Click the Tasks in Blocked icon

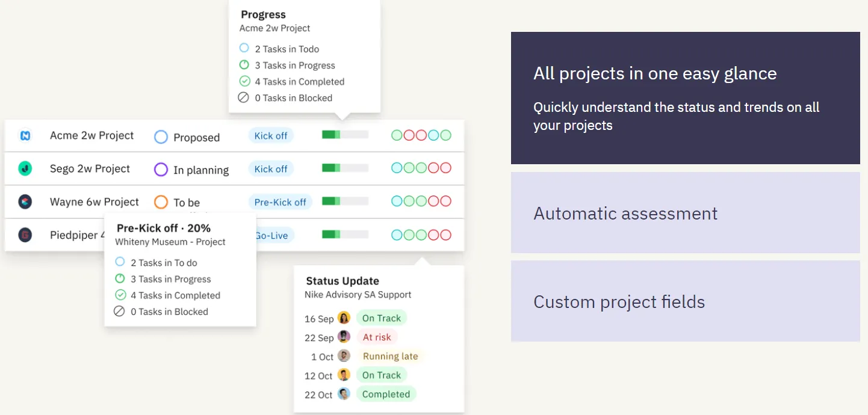[243, 97]
